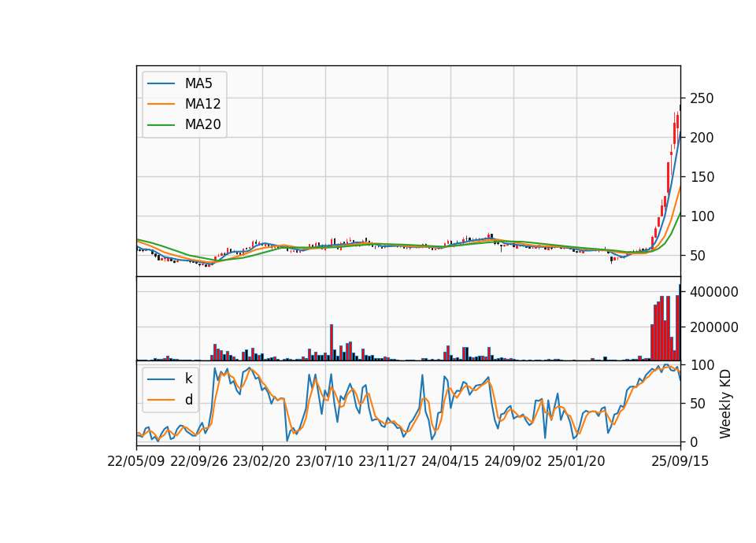Click the k legend label in KD panel
The width and height of the screenshot is (756, 543).
point(188,379)
